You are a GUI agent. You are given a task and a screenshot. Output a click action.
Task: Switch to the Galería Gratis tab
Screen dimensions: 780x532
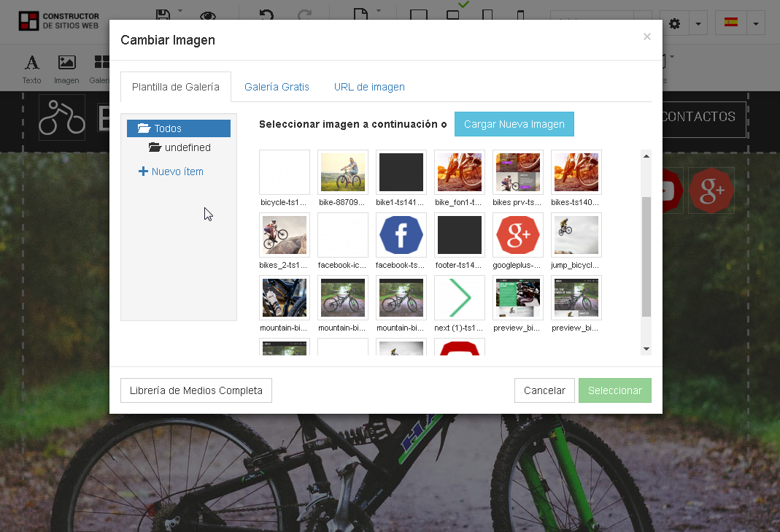(x=277, y=87)
